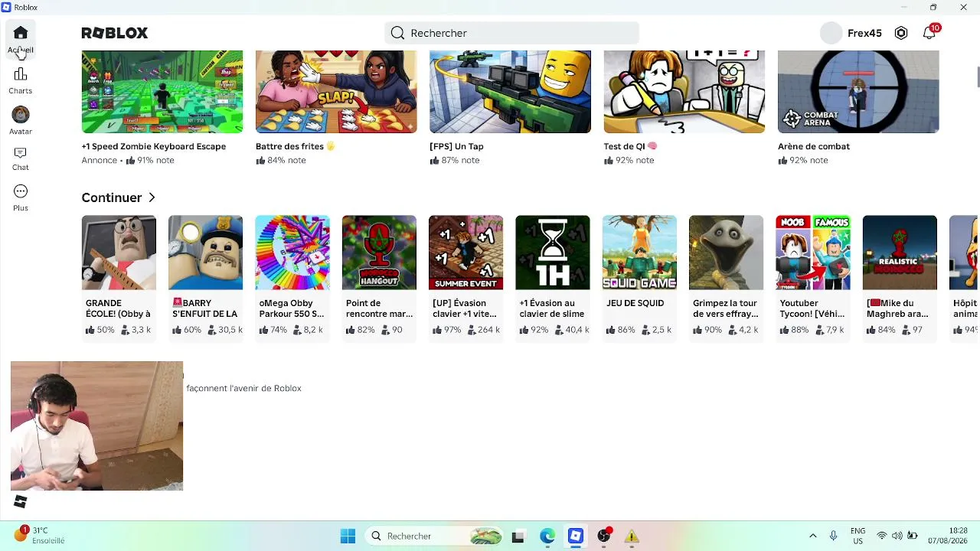Open the 1H hourglass slime escape tile
The image size is (980, 551).
553,253
